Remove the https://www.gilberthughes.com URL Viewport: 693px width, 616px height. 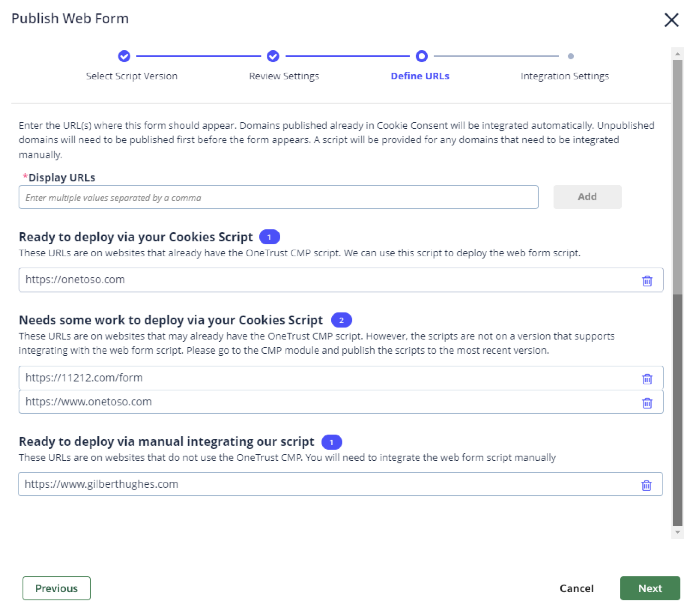[x=647, y=485]
